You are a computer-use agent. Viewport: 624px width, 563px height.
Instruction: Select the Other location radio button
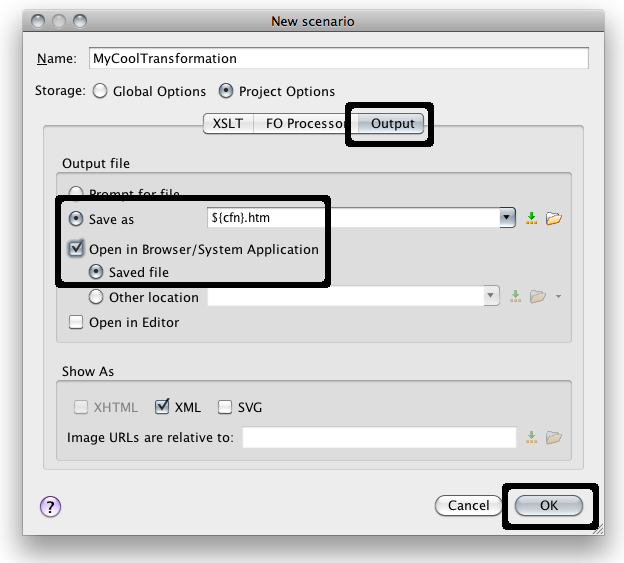96,297
